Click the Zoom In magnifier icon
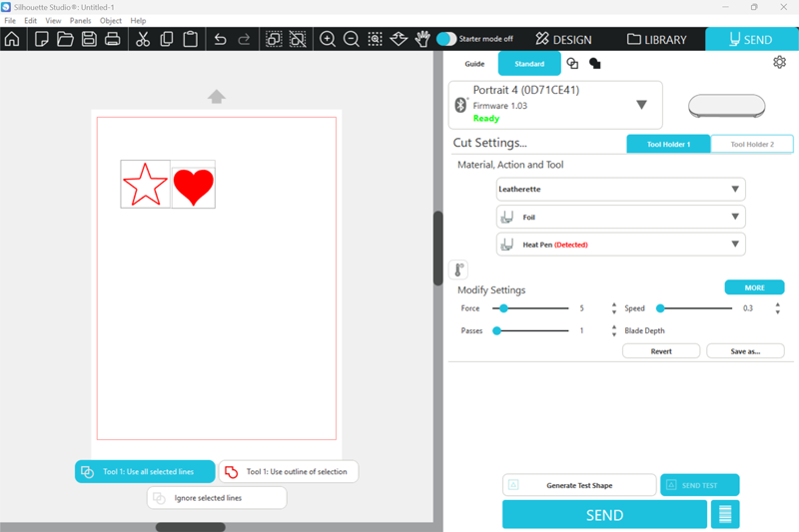This screenshot has height=532, width=799. coord(327,40)
